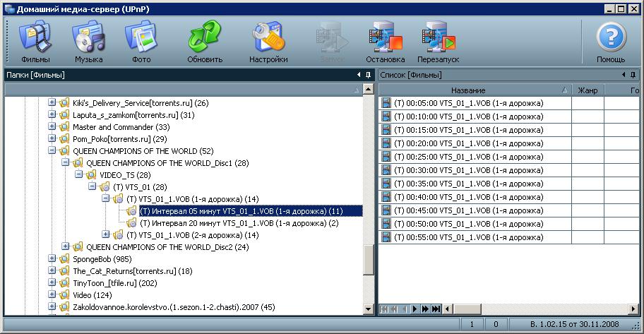Viewport: 644px width, 334px height.
Task: Collapse the (T) VTS_01 (28) node
Action: coord(93,186)
